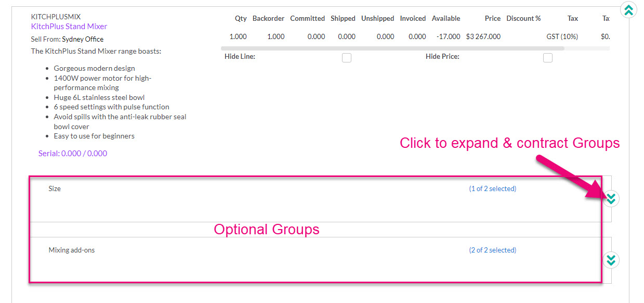Click the Invoiced value 0.000
Screen dimensions: 644x303
(417, 36)
